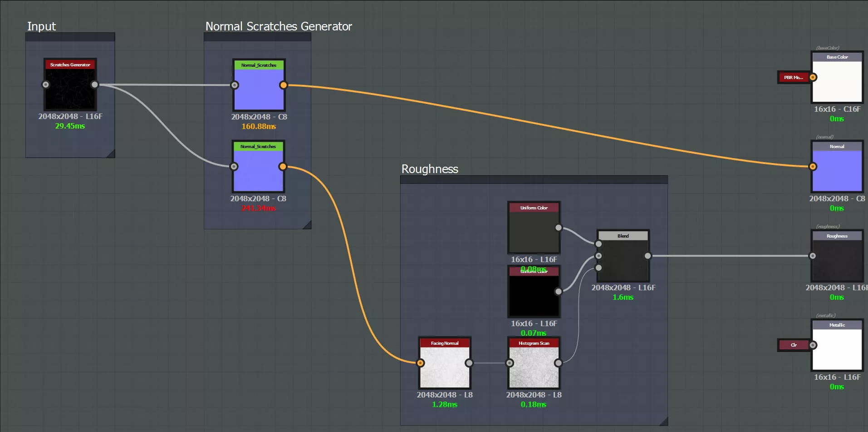The width and height of the screenshot is (868, 432).
Task: Click the Scratches Generator output connector
Action: coord(94,84)
